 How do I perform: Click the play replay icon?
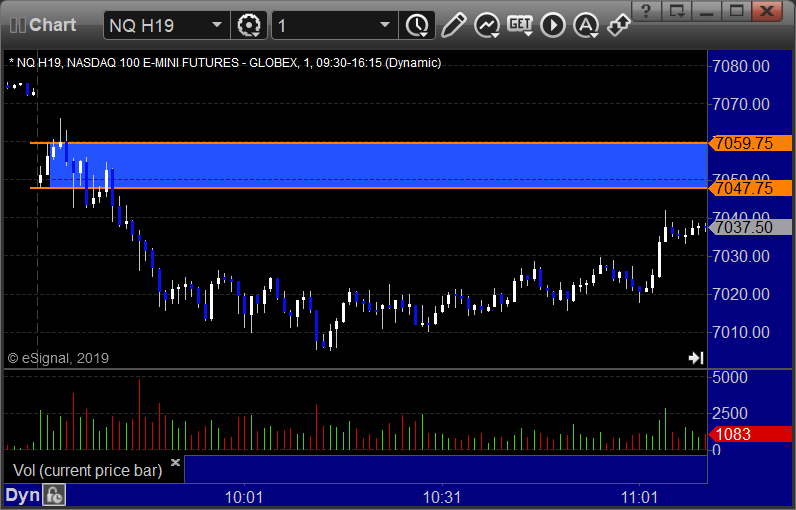[553, 25]
